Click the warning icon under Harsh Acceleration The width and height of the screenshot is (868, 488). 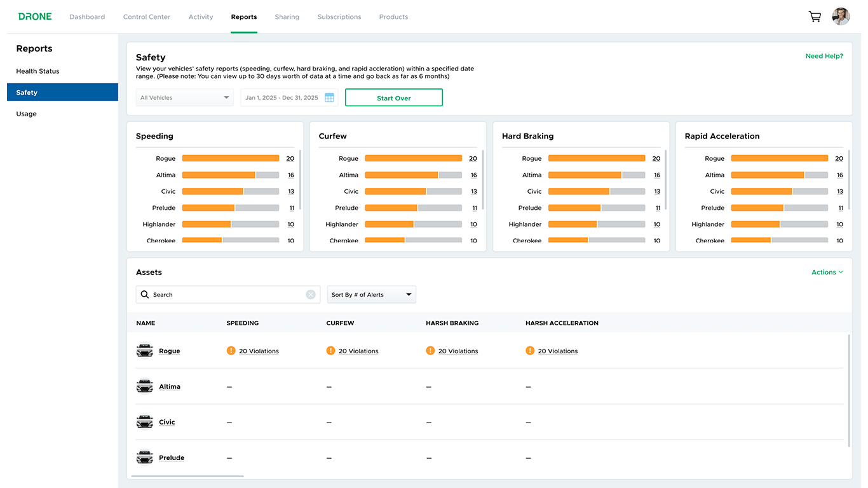coord(530,350)
